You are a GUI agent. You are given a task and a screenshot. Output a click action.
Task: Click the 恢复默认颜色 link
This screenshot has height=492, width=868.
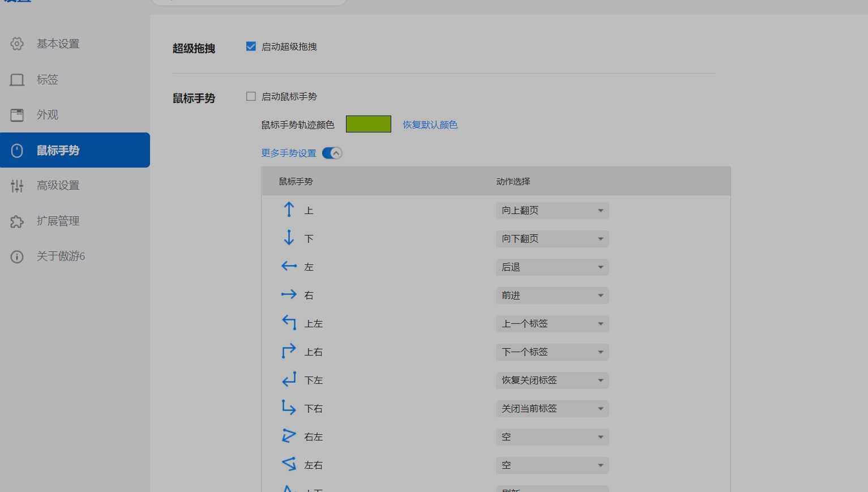430,125
